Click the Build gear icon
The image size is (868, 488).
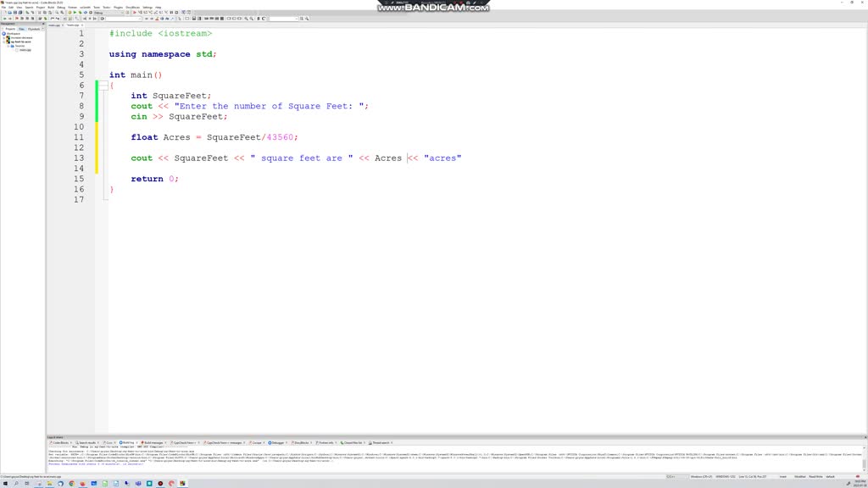point(70,13)
